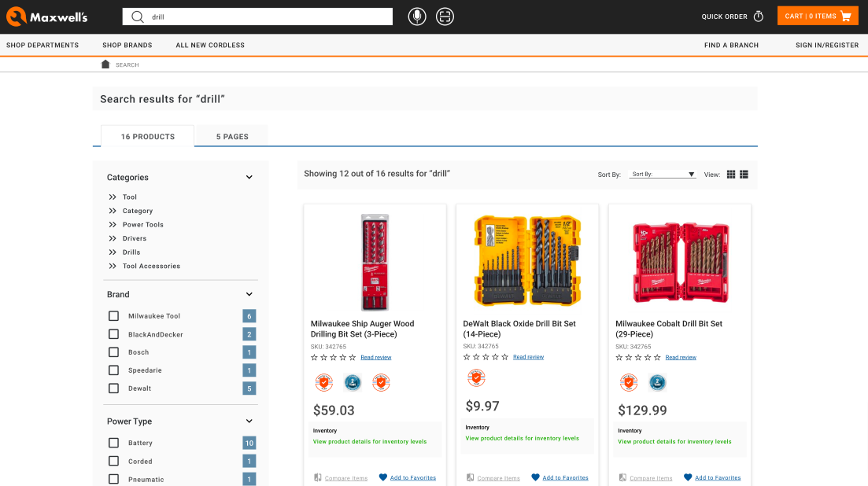
Task: Open the Sort By dropdown
Action: pyautogui.click(x=663, y=174)
